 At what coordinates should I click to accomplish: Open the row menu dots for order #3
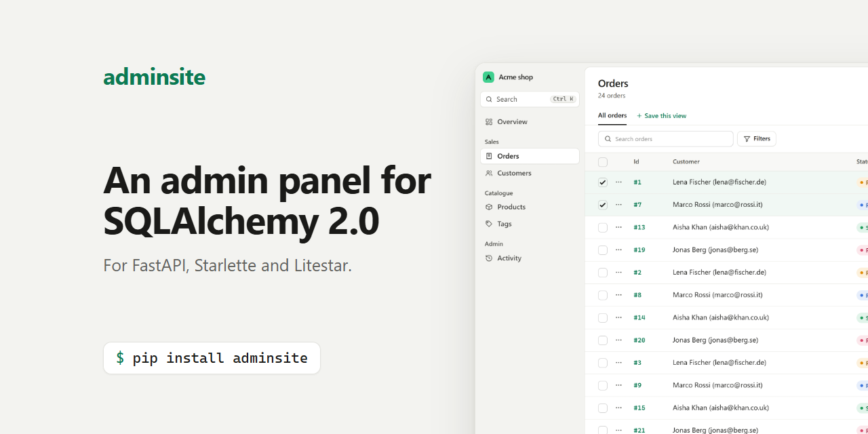click(618, 363)
